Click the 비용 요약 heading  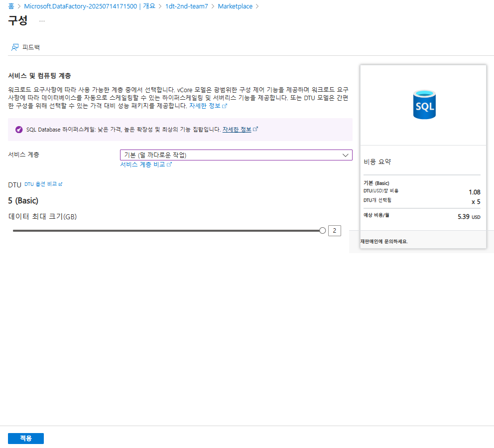tap(377, 162)
